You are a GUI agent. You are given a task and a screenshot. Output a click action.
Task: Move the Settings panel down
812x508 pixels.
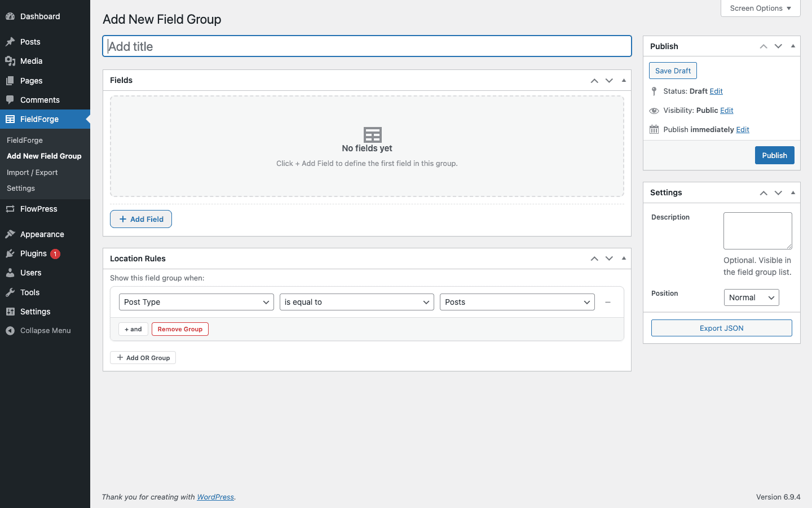coord(778,192)
